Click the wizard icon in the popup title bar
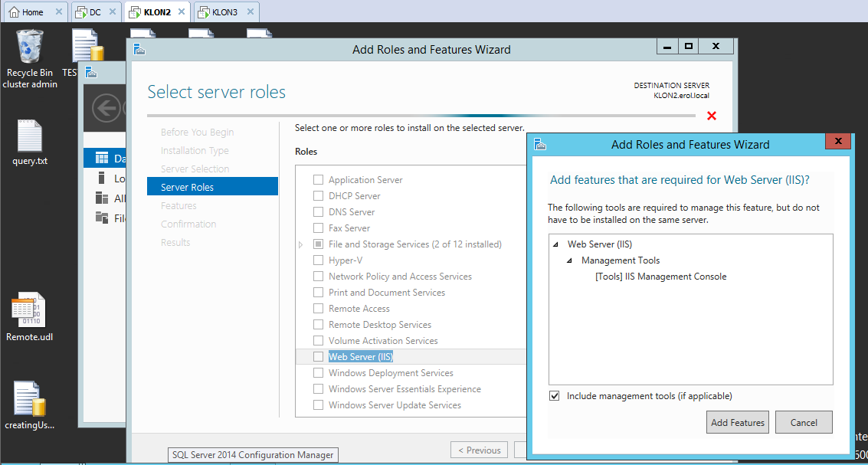Image resolution: width=868 pixels, height=465 pixels. pyautogui.click(x=540, y=144)
